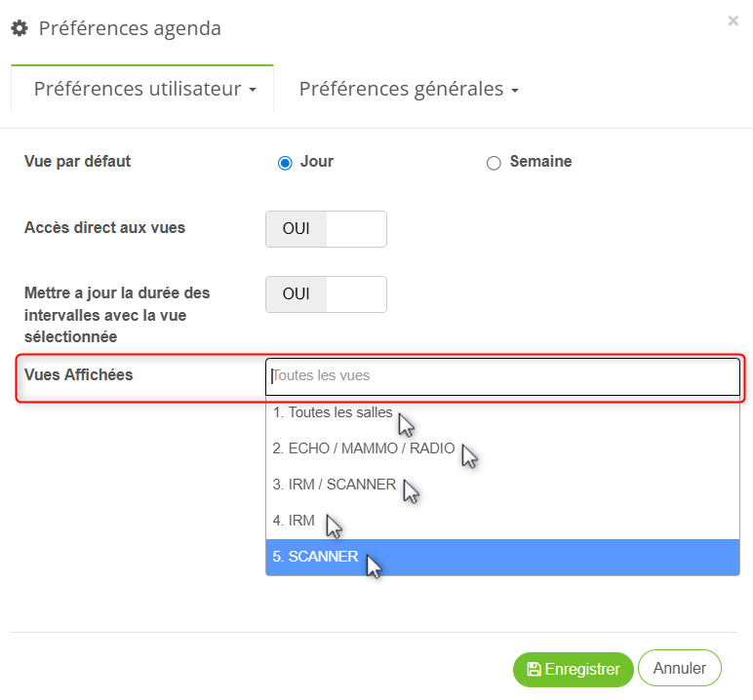
Task: Click the gear icon beside Préférences agenda
Action: [x=19, y=29]
